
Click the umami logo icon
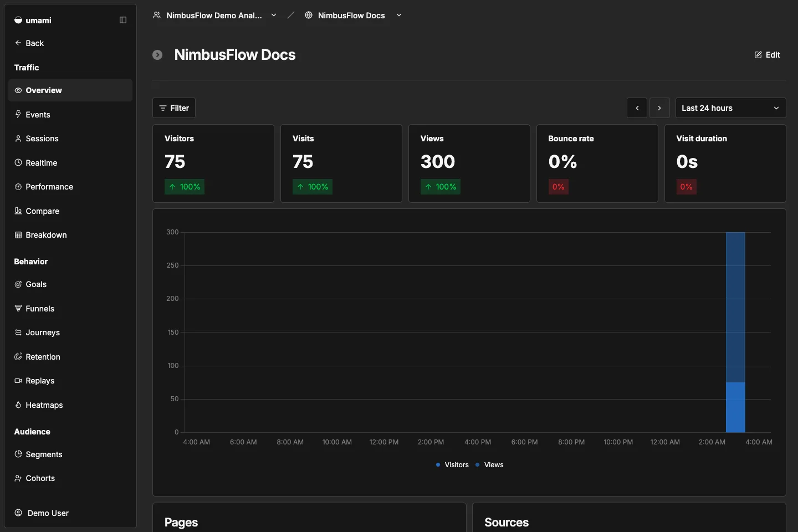(x=18, y=20)
